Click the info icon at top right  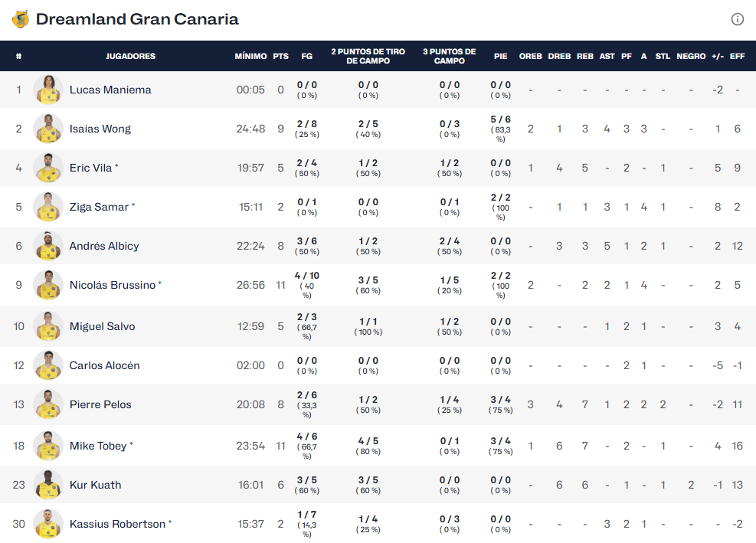(x=738, y=19)
